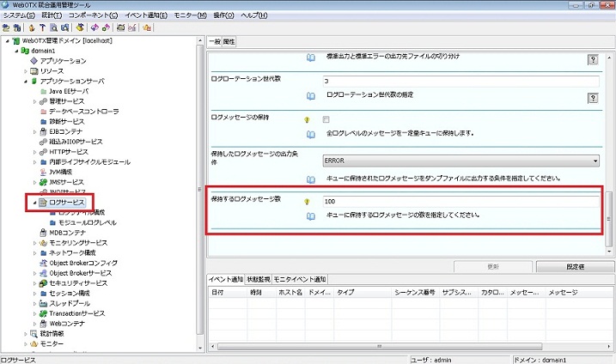
Task: Click the chart graph toolbar icon
Action: click(x=132, y=27)
